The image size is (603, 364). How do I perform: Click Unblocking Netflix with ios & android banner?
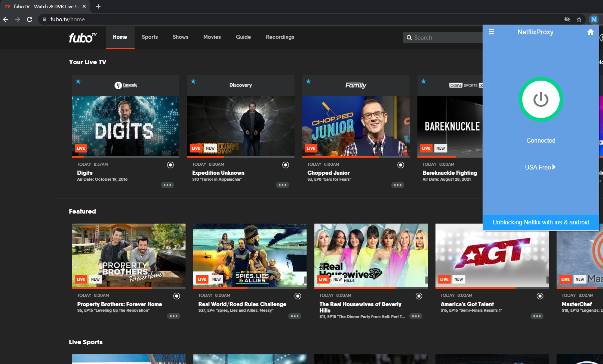tap(541, 223)
